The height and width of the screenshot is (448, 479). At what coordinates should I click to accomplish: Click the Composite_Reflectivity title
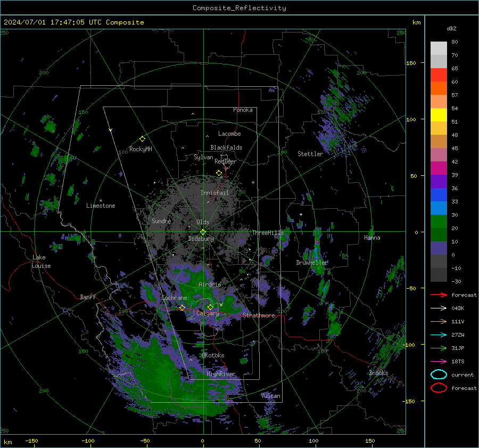tap(240, 8)
